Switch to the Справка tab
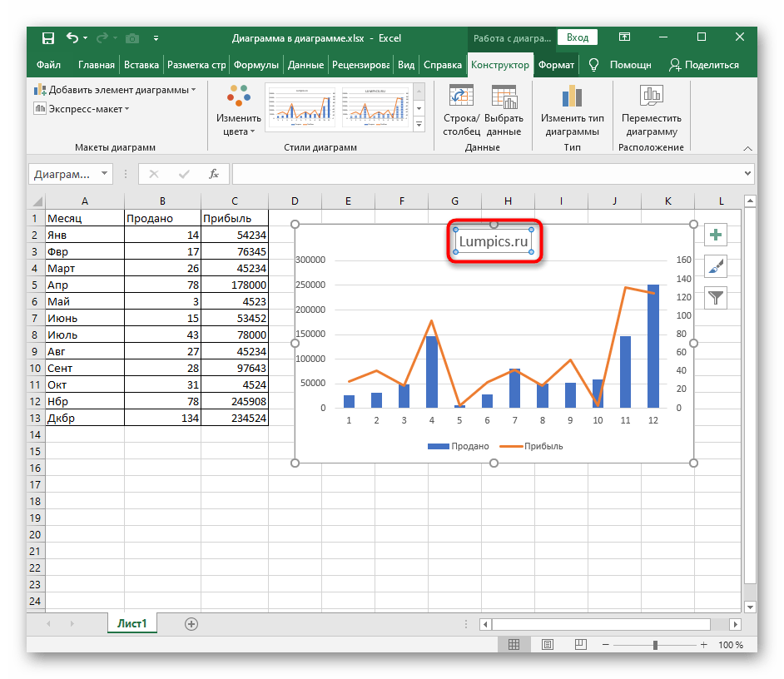This screenshot has width=784, height=679. tap(443, 65)
